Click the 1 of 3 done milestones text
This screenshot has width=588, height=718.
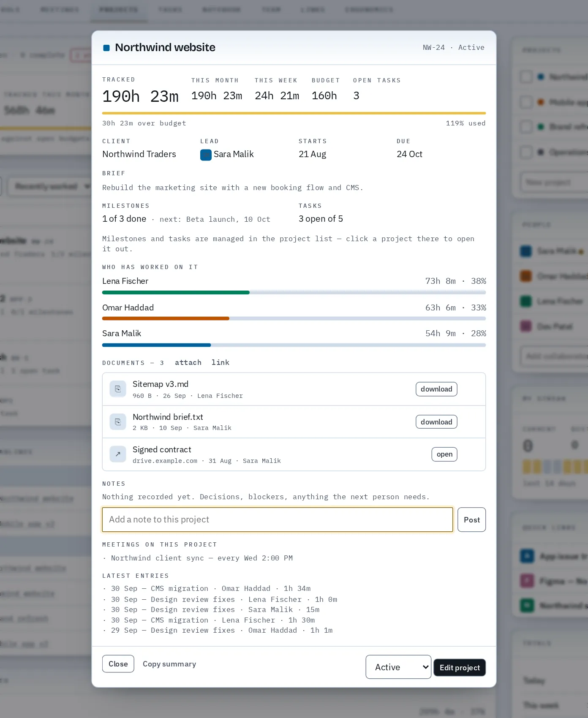[x=124, y=219]
